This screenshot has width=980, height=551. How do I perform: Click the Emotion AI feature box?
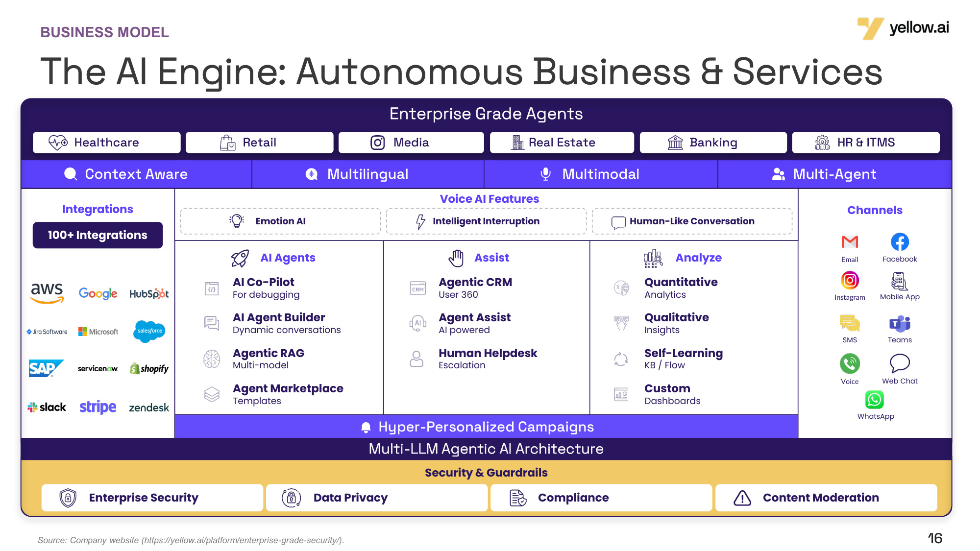point(280,221)
